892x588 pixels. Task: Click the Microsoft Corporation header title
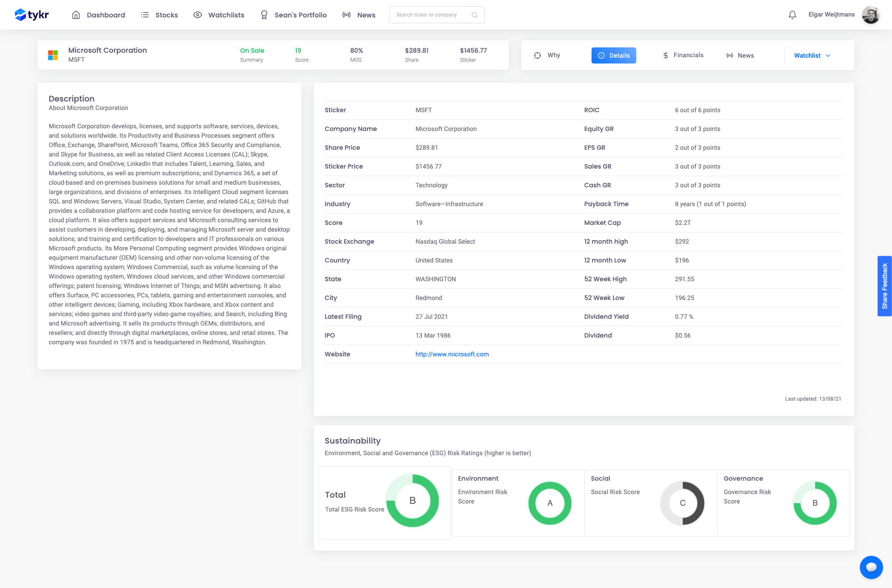pyautogui.click(x=107, y=50)
